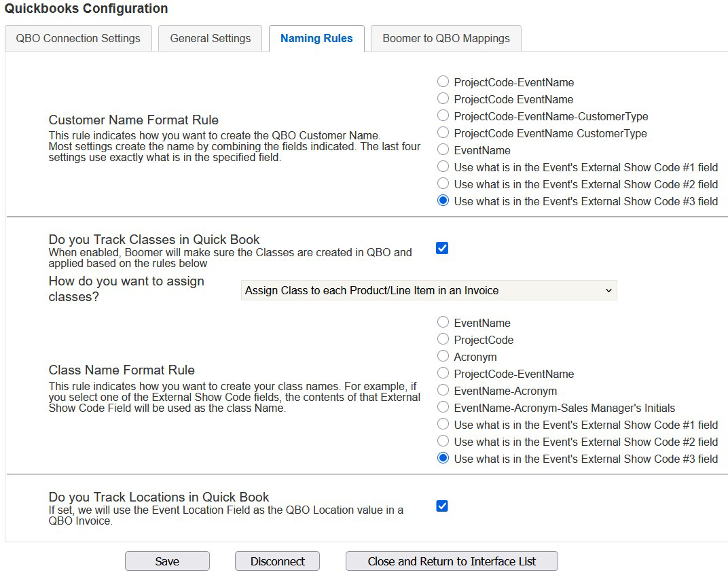This screenshot has height=579, width=728.
Task: Select customer format ProjectCode EventName with space
Action: pos(443,99)
